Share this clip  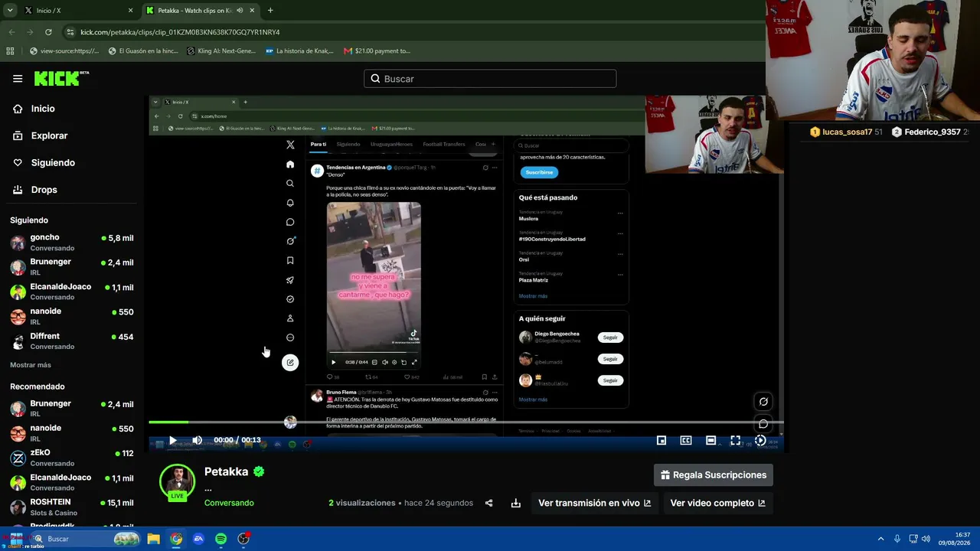point(488,503)
